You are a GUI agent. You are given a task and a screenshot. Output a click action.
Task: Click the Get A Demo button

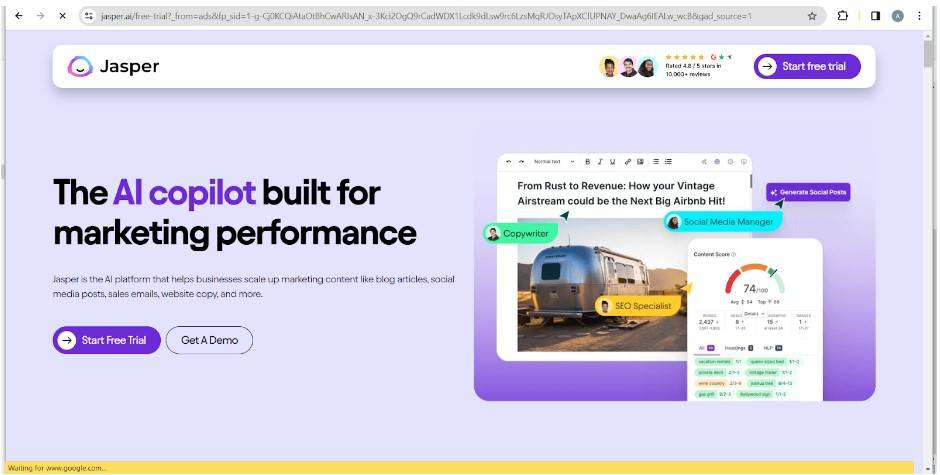click(x=209, y=340)
